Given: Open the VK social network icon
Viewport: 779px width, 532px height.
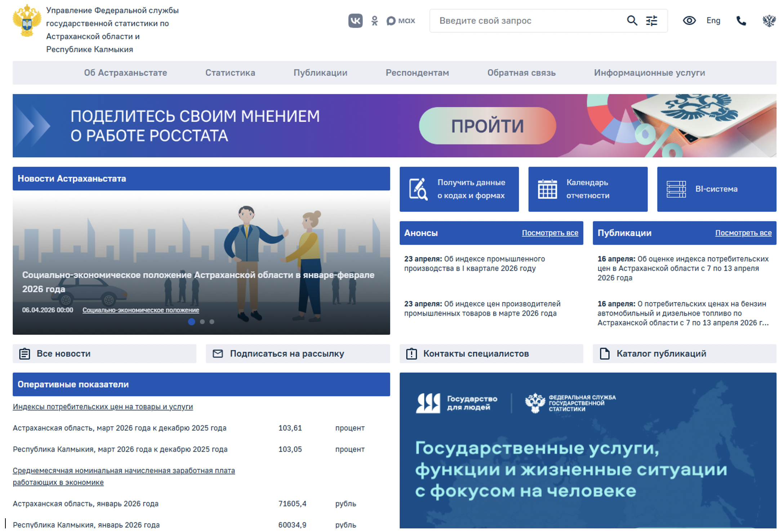Looking at the screenshot, I should tap(355, 21).
